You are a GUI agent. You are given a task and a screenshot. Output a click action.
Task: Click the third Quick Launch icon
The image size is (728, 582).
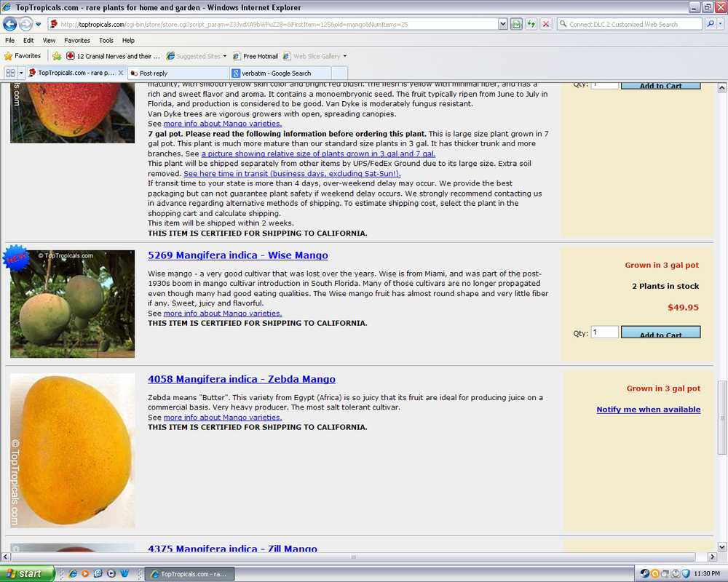pyautogui.click(x=98, y=574)
